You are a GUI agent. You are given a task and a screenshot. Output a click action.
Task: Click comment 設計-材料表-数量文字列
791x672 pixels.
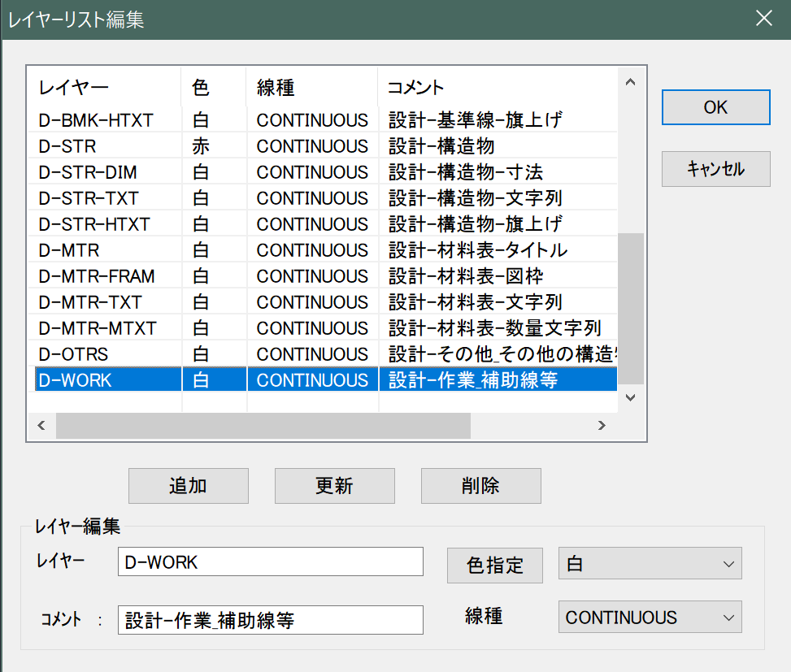(495, 328)
